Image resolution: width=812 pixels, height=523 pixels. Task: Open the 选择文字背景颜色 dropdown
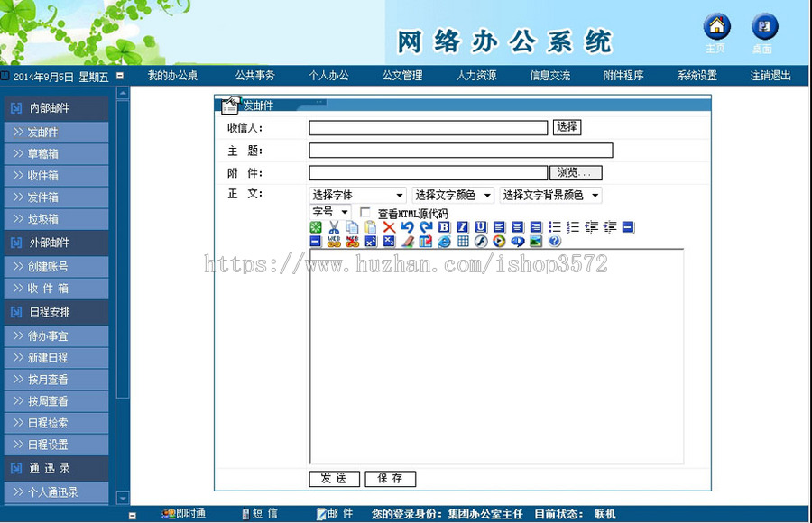(x=552, y=195)
